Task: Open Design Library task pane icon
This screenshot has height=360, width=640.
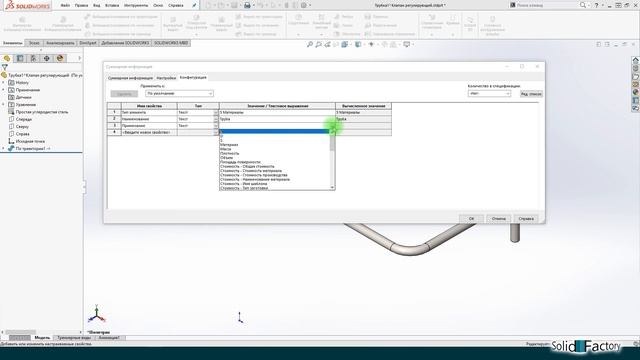Action: pos(636,68)
